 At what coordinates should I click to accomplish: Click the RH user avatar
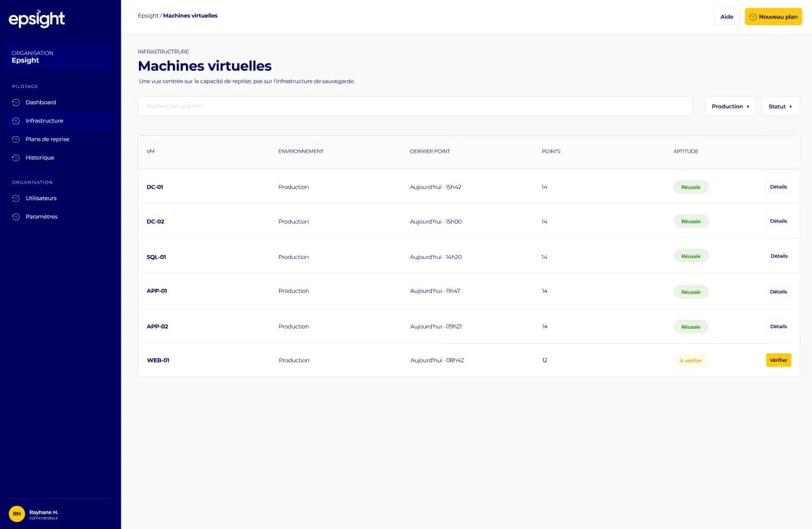click(17, 514)
